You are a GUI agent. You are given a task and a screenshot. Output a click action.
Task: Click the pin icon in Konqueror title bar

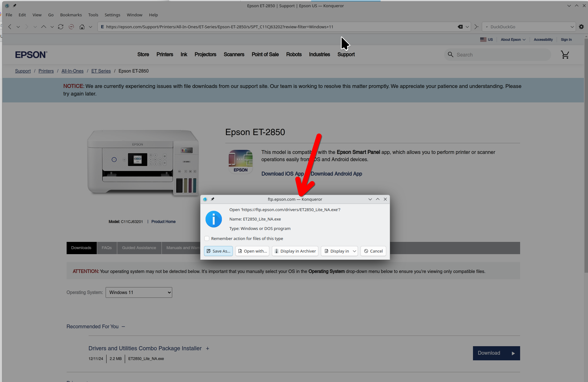[14, 6]
